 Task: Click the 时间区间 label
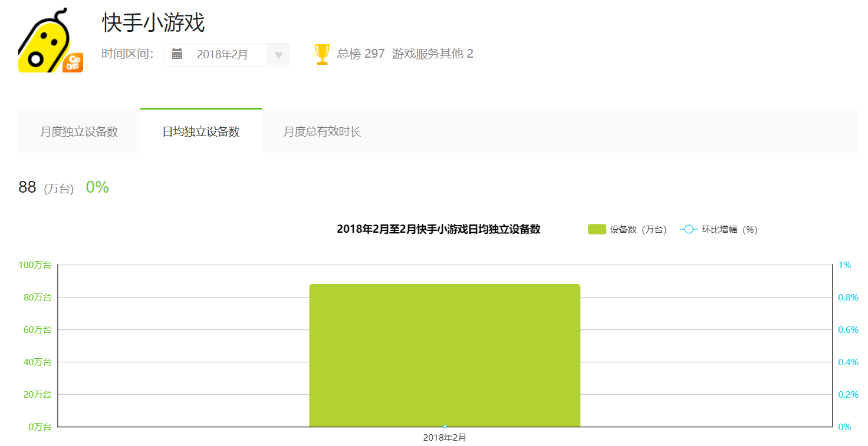127,54
